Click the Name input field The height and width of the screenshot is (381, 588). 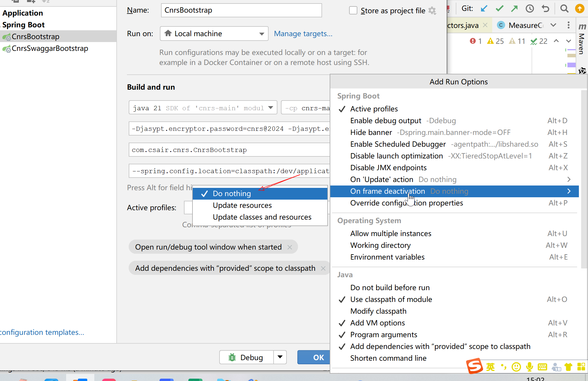tap(241, 10)
